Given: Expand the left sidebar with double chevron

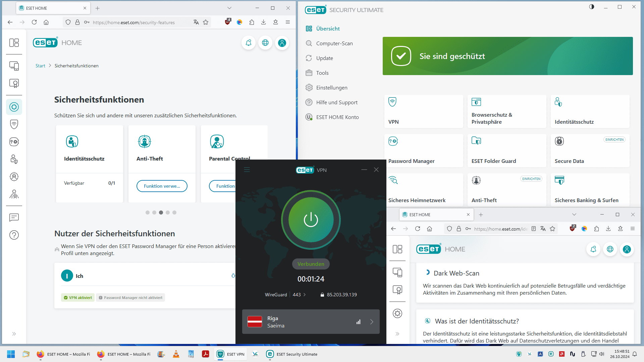Looking at the screenshot, I should (14, 334).
